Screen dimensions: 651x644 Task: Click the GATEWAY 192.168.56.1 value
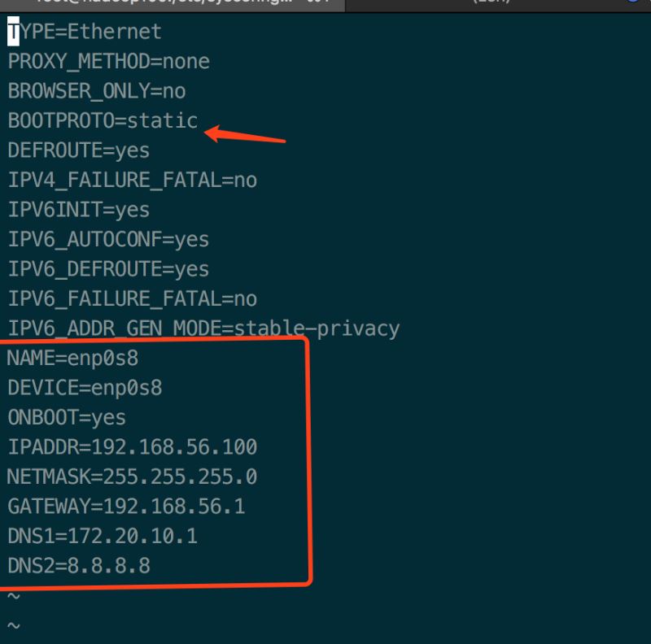pos(174,507)
